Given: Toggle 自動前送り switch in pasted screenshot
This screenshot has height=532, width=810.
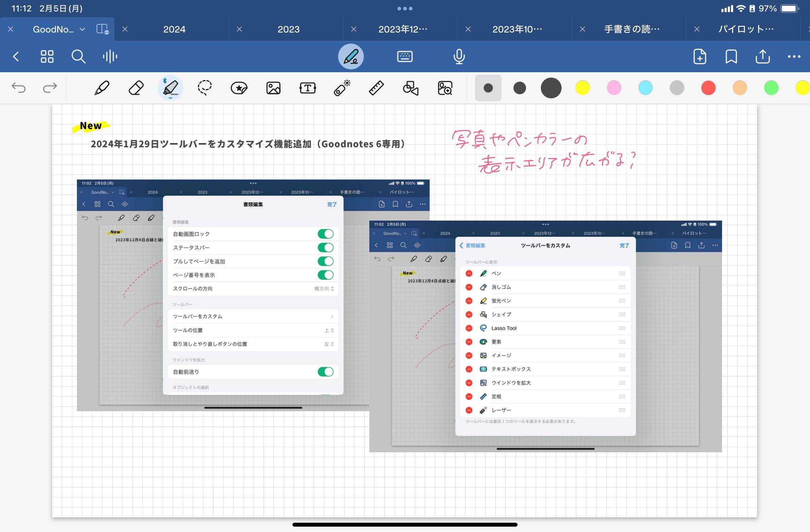Looking at the screenshot, I should click(325, 372).
